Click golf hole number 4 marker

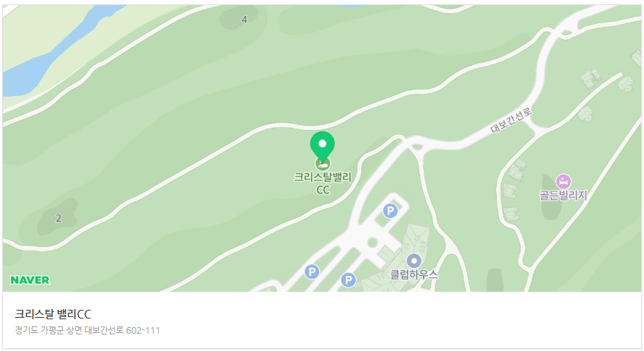click(244, 19)
